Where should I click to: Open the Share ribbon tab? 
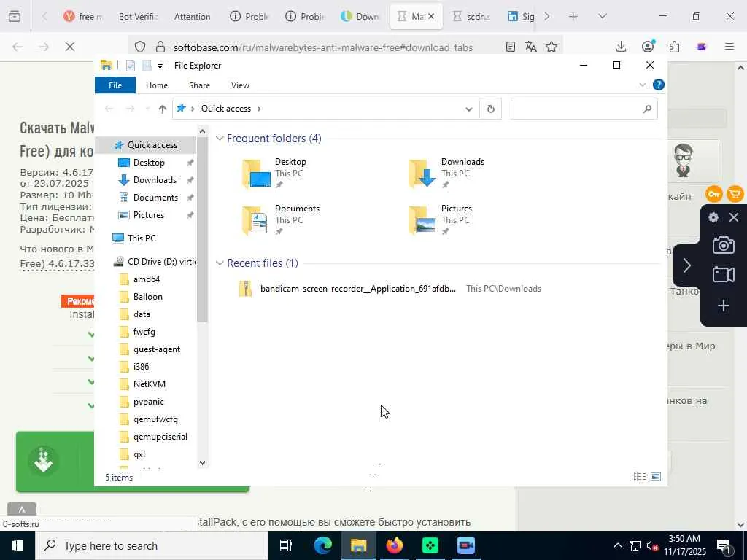pyautogui.click(x=199, y=85)
